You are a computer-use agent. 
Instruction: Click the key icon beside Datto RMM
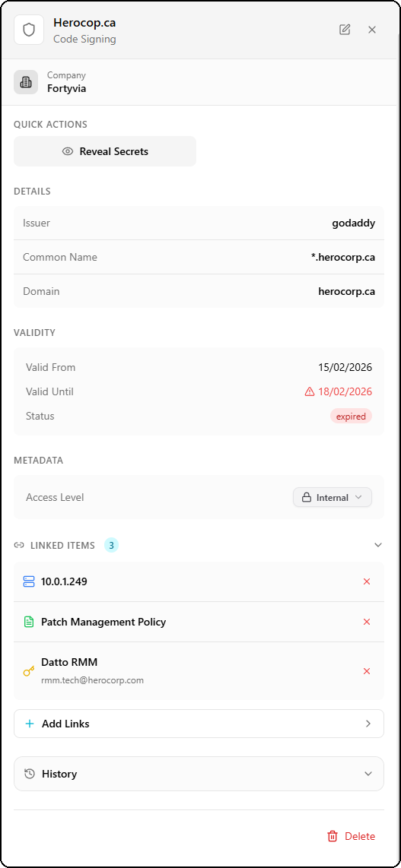(29, 671)
